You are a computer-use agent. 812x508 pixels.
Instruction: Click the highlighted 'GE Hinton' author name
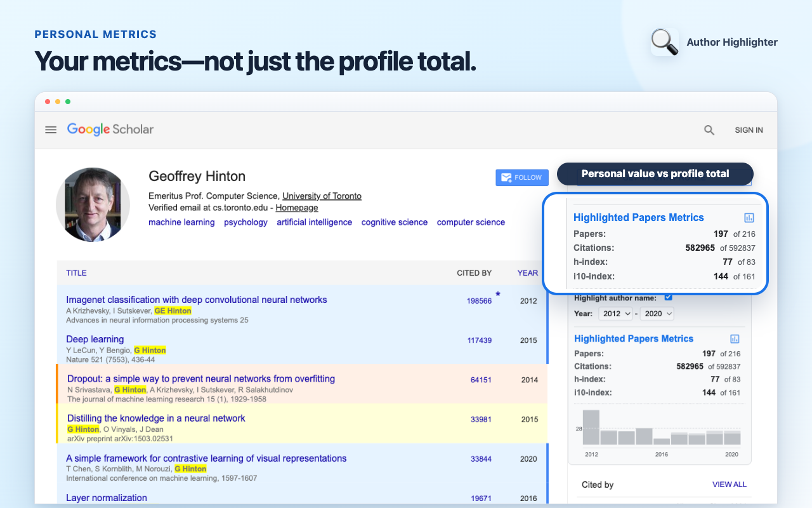[173, 311]
